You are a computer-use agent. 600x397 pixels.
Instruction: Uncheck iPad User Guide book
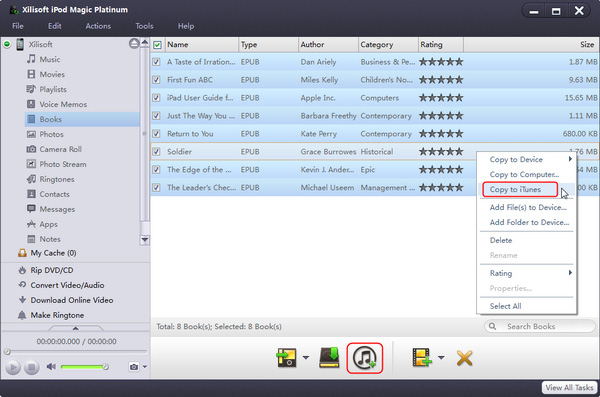(x=156, y=98)
